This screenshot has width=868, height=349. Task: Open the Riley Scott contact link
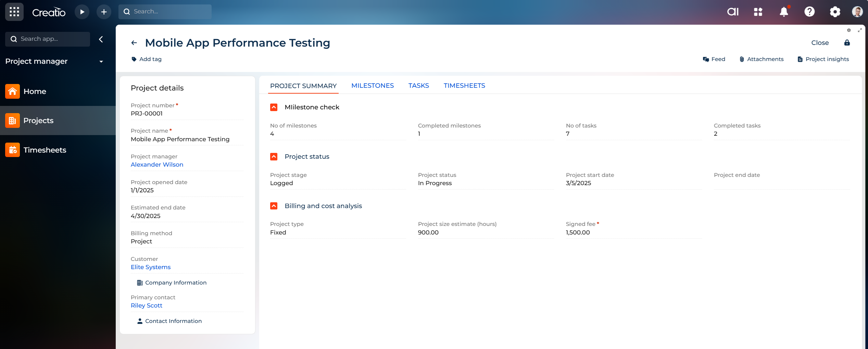coord(147,305)
